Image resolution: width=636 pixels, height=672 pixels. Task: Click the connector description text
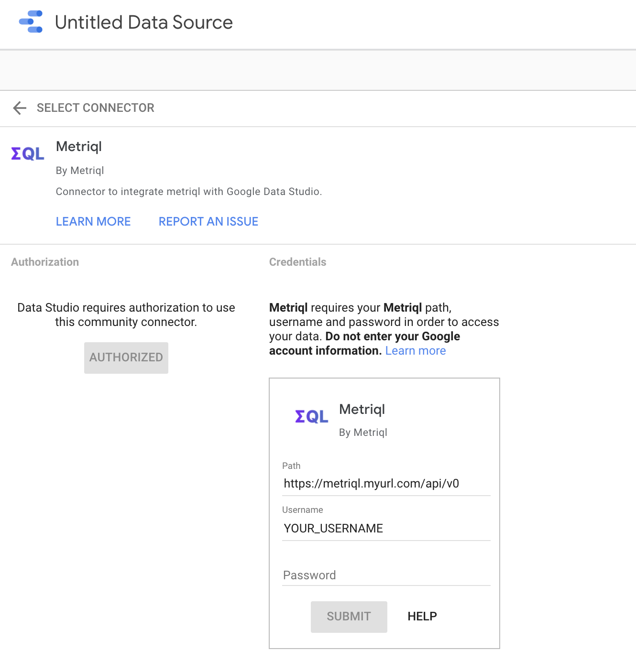point(189,192)
